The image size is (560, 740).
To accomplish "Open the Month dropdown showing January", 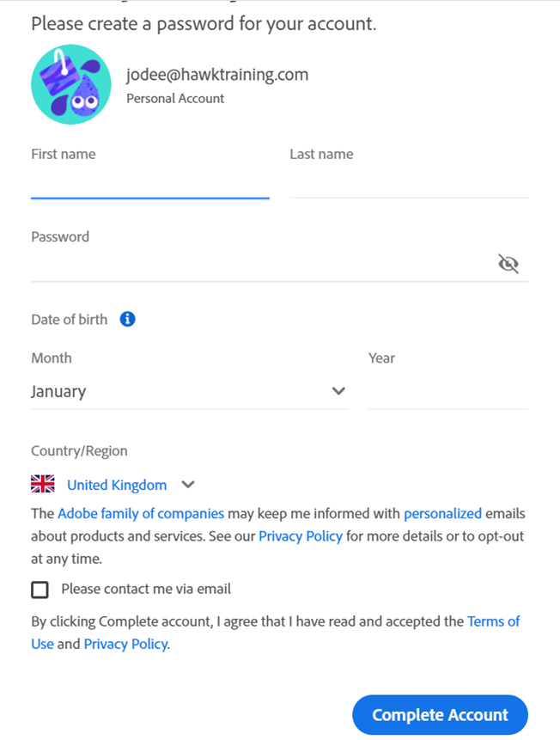I will 190,391.
